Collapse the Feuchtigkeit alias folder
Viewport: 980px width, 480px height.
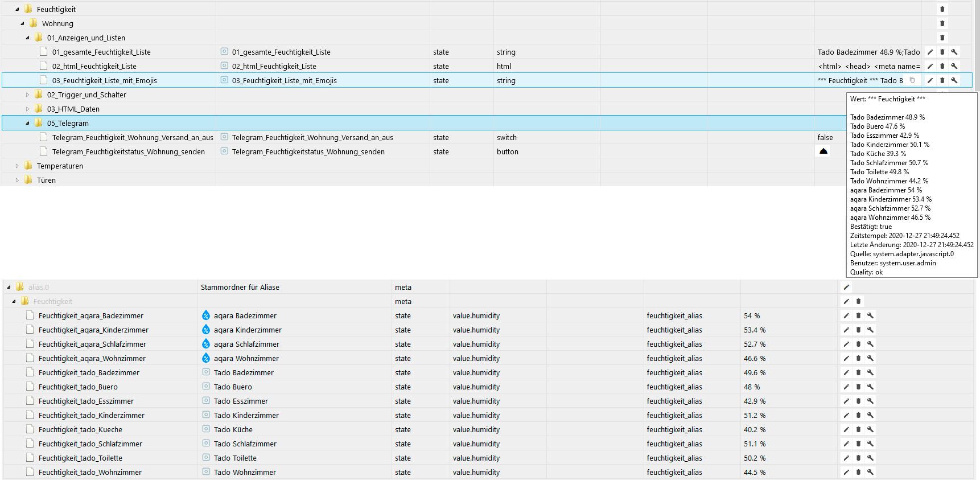click(14, 301)
